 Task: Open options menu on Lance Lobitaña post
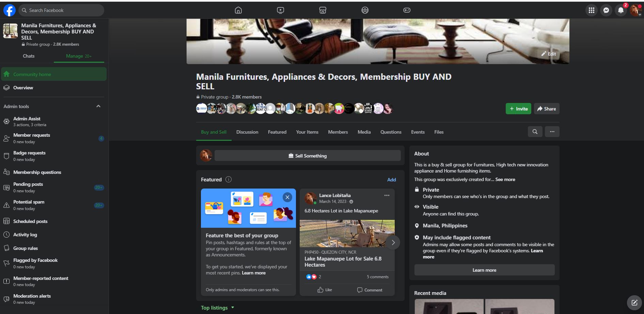pos(387,195)
